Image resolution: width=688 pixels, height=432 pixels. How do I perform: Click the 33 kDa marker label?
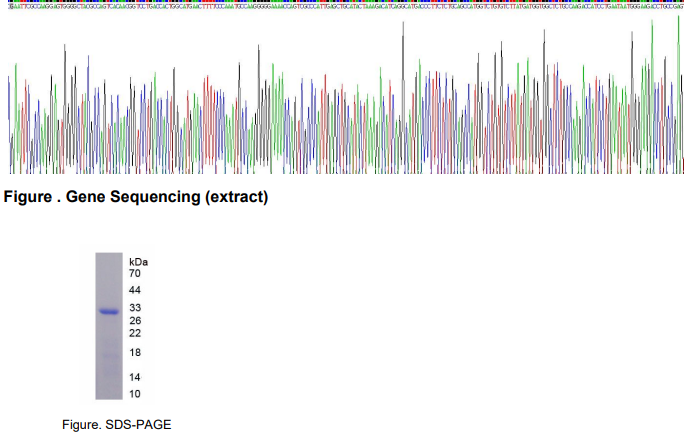coord(135,308)
